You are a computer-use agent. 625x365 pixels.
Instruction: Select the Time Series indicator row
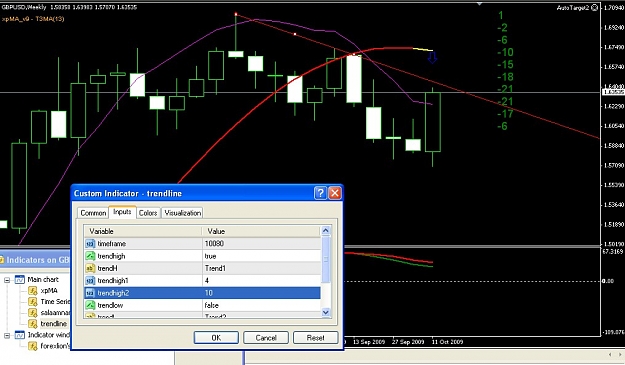tap(55, 302)
